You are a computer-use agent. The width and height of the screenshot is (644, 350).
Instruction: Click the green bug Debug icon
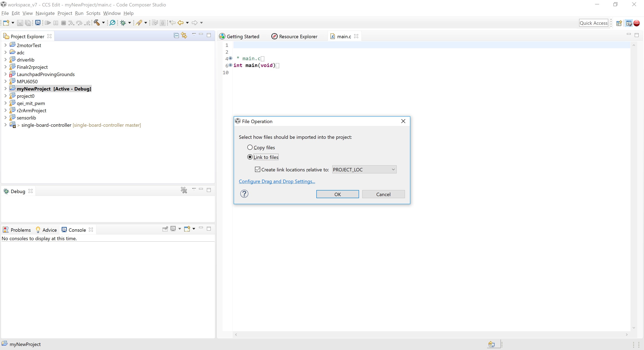coord(123,23)
